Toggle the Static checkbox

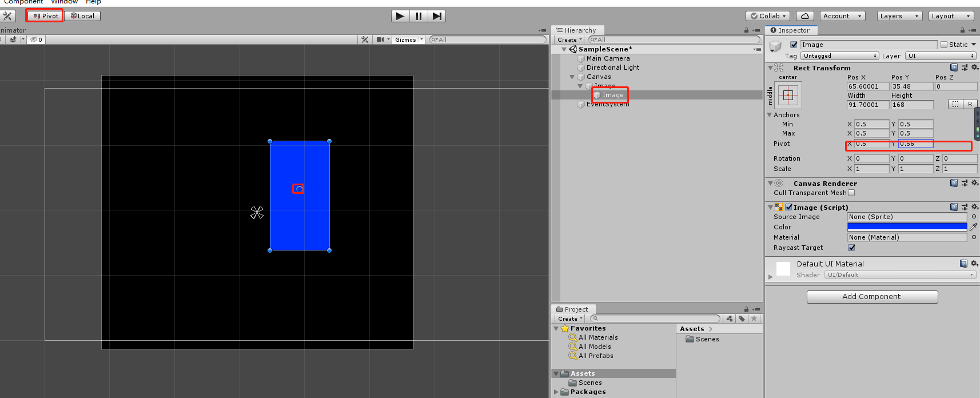944,45
